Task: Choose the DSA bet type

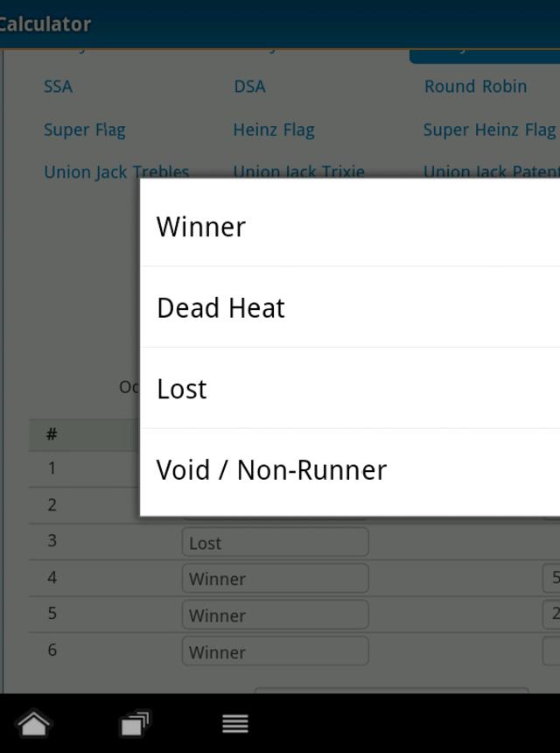Action: coord(249,87)
